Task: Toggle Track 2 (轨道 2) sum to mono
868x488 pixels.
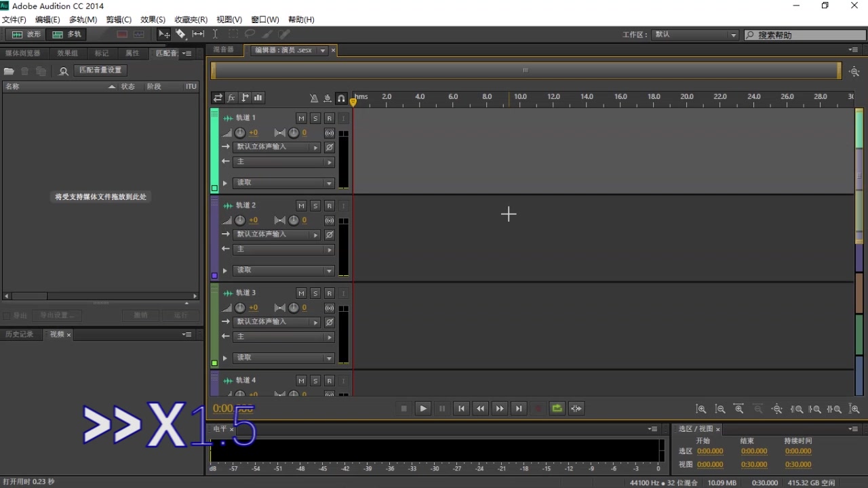Action: pyautogui.click(x=330, y=220)
